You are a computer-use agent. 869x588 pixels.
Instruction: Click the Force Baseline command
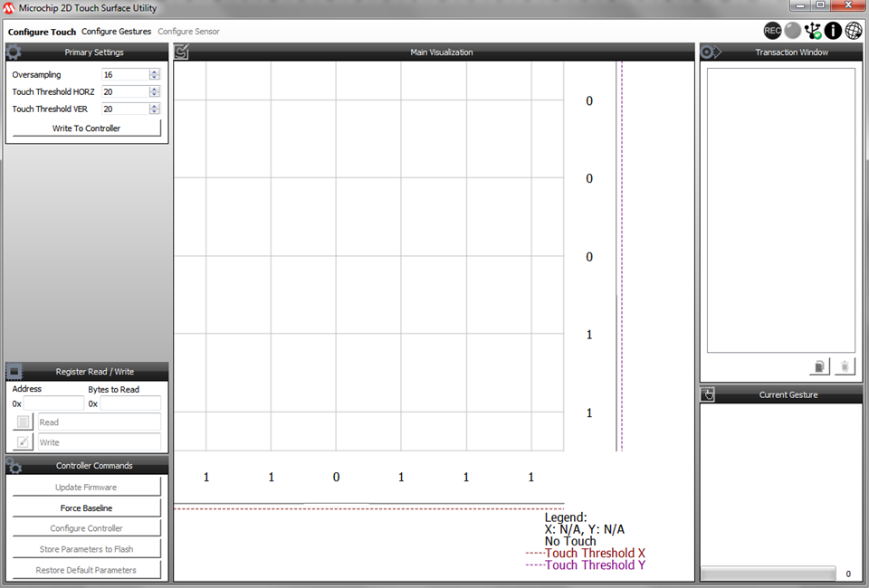click(x=86, y=507)
